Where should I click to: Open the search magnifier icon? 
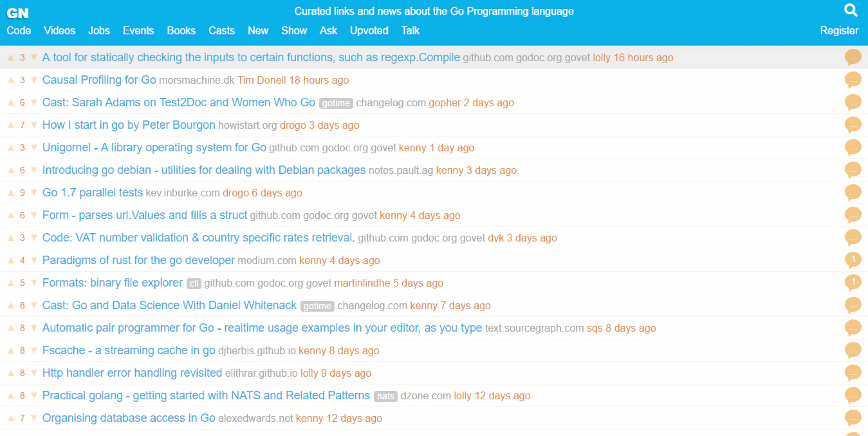pos(851,10)
